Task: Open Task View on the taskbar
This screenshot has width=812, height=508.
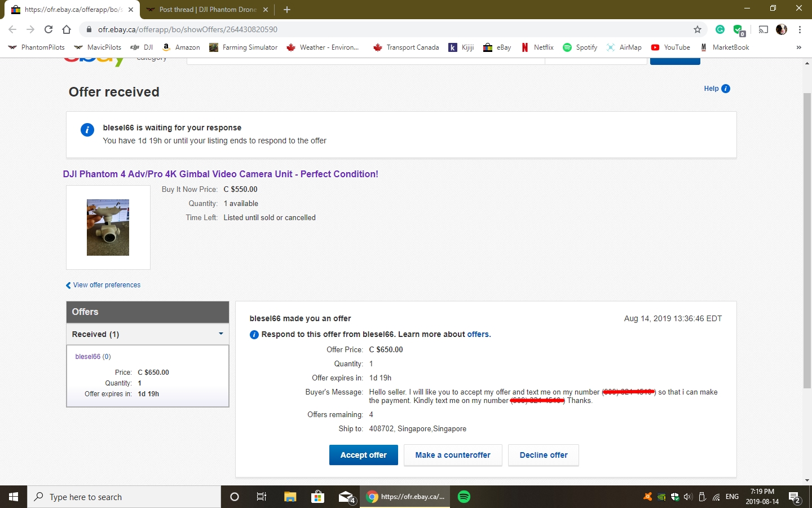Action: [262, 497]
